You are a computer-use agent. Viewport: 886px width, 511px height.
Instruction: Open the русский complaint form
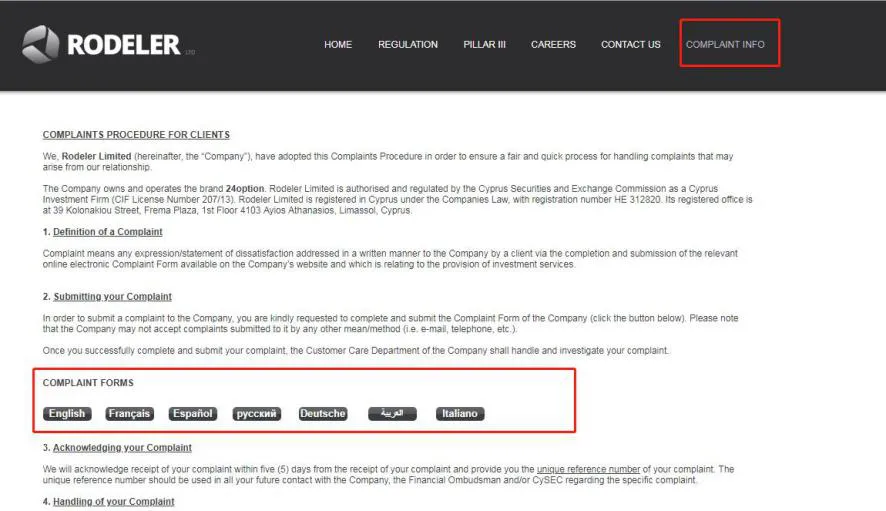pos(257,414)
